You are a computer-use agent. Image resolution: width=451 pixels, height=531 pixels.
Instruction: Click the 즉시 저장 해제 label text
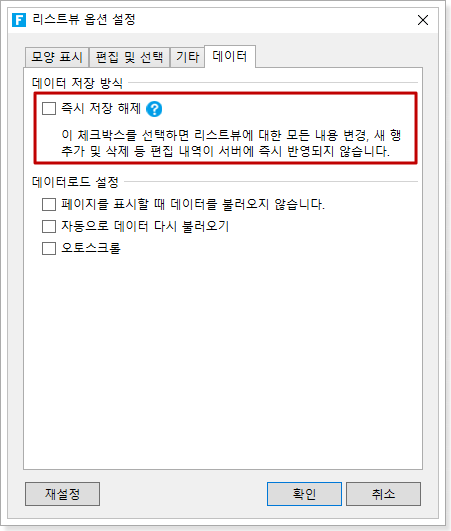[101, 109]
